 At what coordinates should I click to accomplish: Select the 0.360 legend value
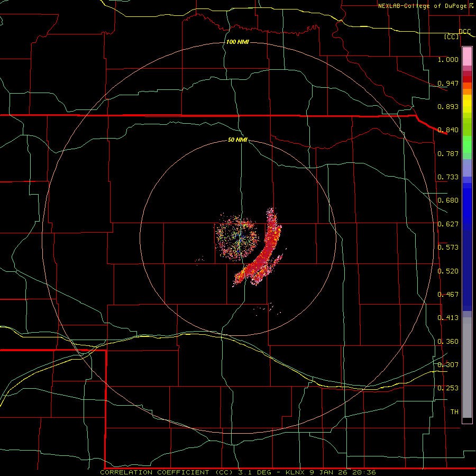(448, 342)
